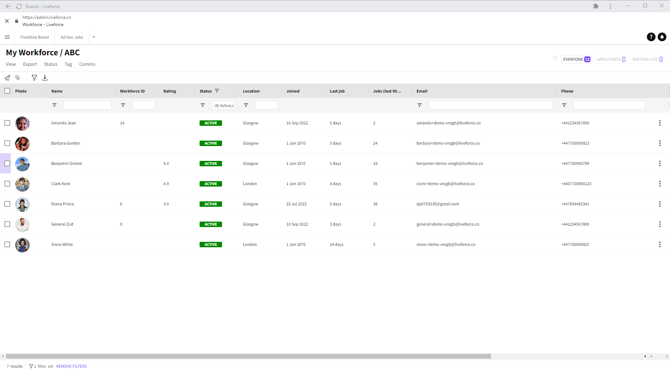Open the Phone column filter funnel
The image size is (670, 372).
point(564,105)
